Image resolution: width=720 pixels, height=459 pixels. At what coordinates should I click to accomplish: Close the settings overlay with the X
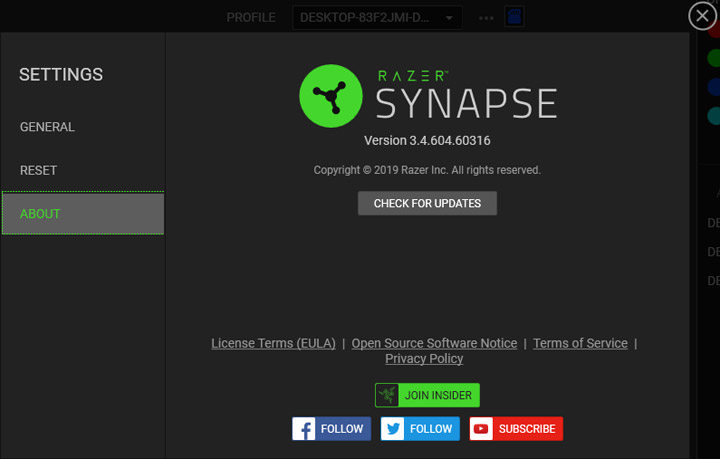click(702, 16)
